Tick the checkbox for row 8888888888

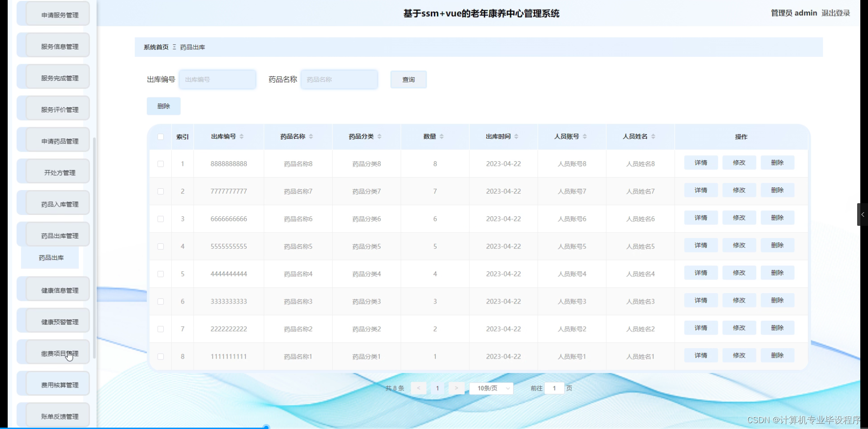160,164
